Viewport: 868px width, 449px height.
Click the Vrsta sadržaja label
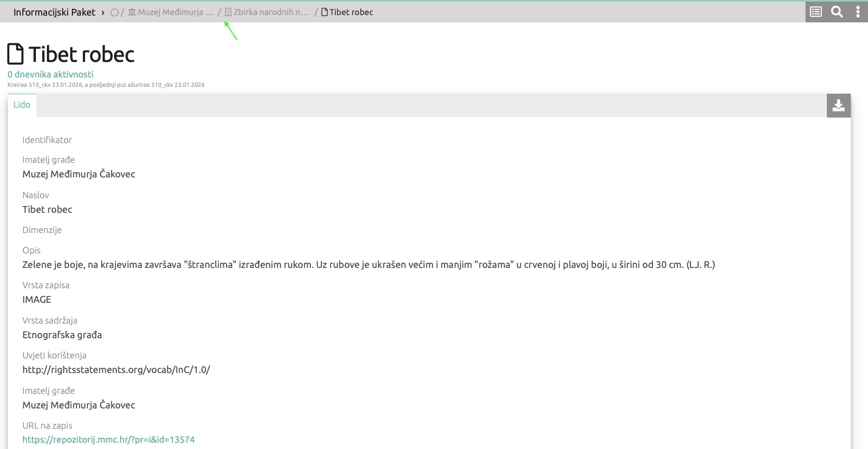pos(49,320)
